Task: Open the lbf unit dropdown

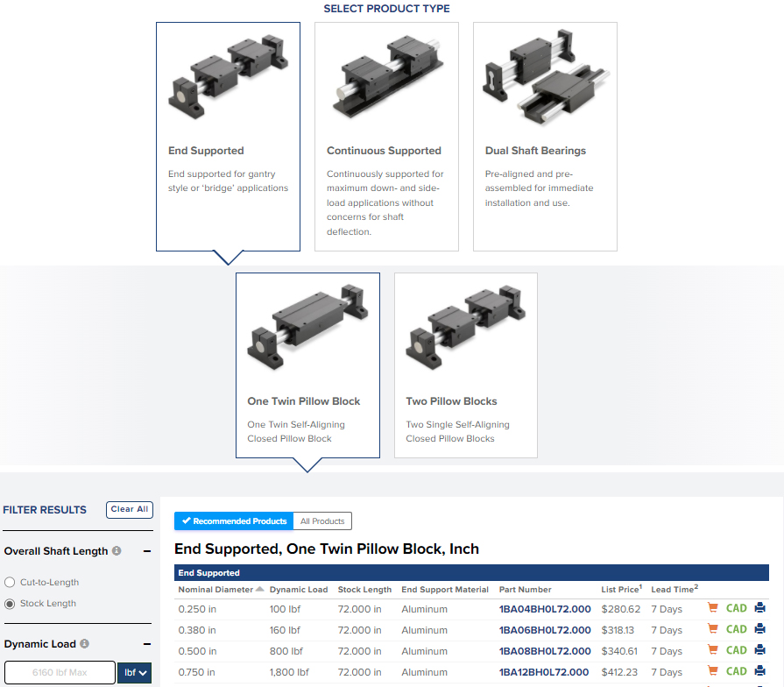Action: (x=134, y=672)
